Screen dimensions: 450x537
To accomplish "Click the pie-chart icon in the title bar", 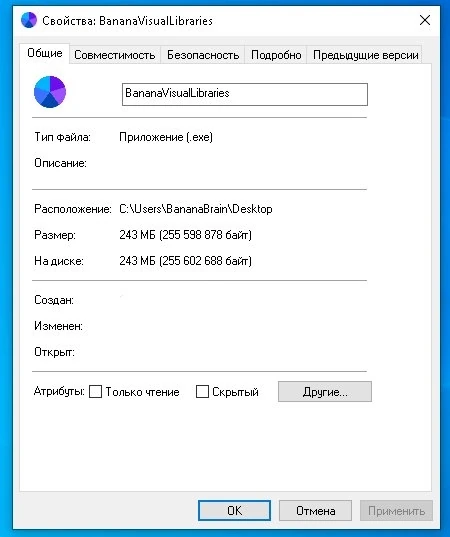I will coord(29,20).
